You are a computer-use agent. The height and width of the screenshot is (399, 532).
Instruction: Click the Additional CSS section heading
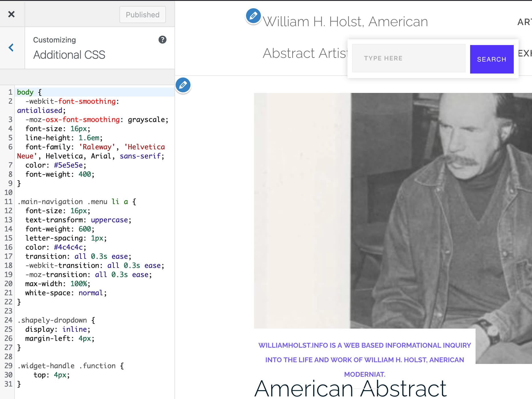pos(69,55)
